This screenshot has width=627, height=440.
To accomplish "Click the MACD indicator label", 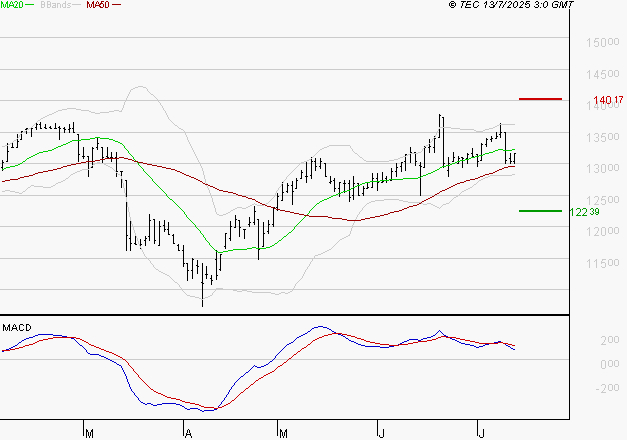I will click(x=17, y=328).
